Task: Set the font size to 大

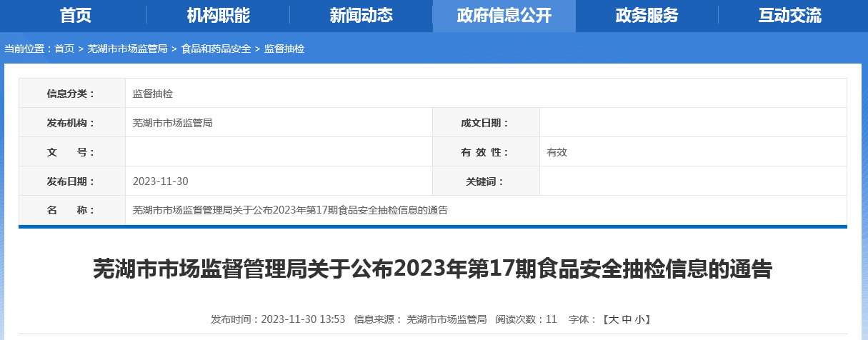Action: pyautogui.click(x=612, y=319)
